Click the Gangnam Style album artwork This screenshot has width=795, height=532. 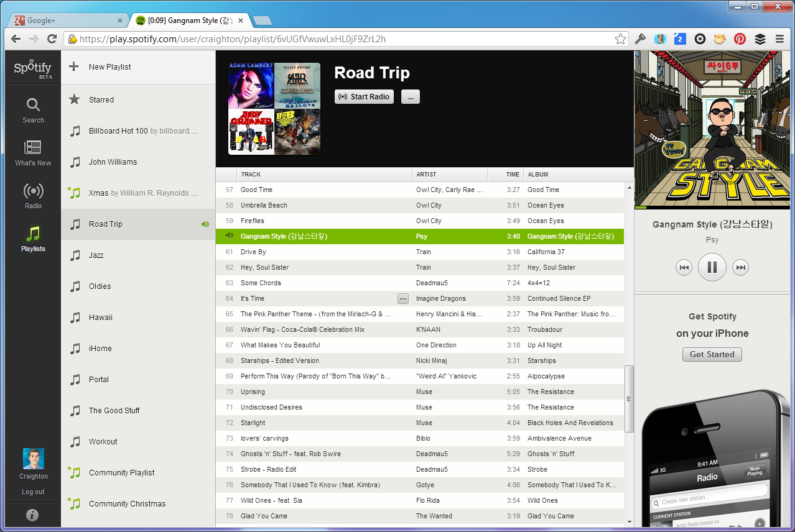coord(712,129)
